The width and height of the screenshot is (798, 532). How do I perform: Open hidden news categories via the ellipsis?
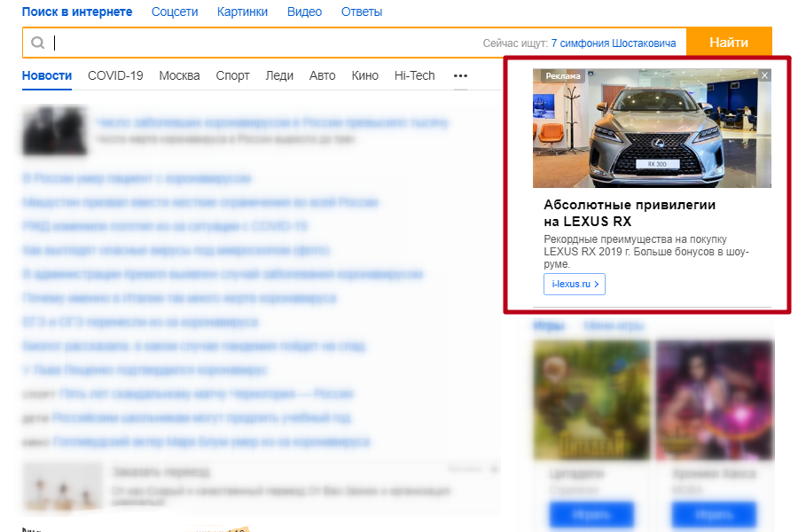pyautogui.click(x=460, y=76)
